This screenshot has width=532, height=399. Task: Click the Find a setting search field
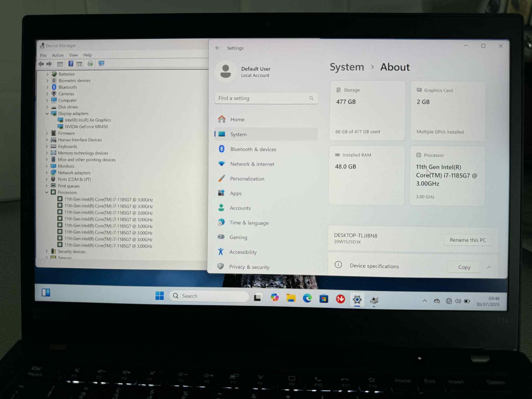click(x=266, y=98)
